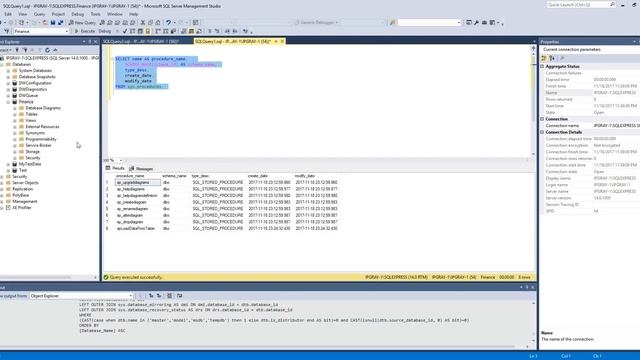The width and height of the screenshot is (640, 360).
Task: Click the Cut scissors icon
Action: [143, 22]
